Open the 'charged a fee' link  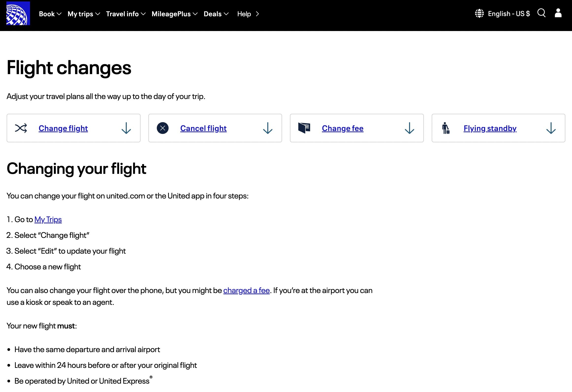tap(246, 290)
